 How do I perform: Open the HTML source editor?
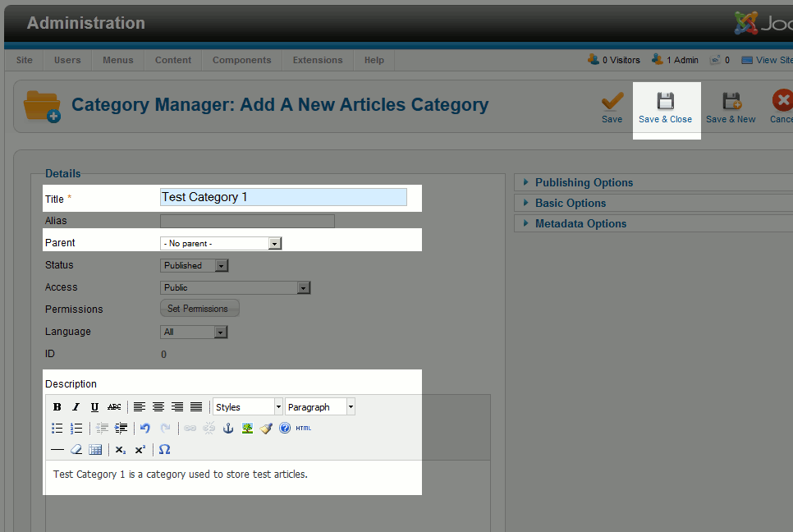click(x=304, y=429)
